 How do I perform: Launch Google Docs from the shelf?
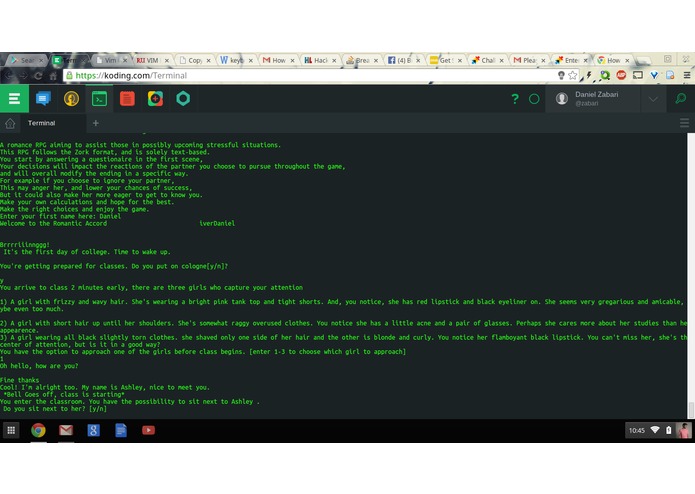(121, 430)
